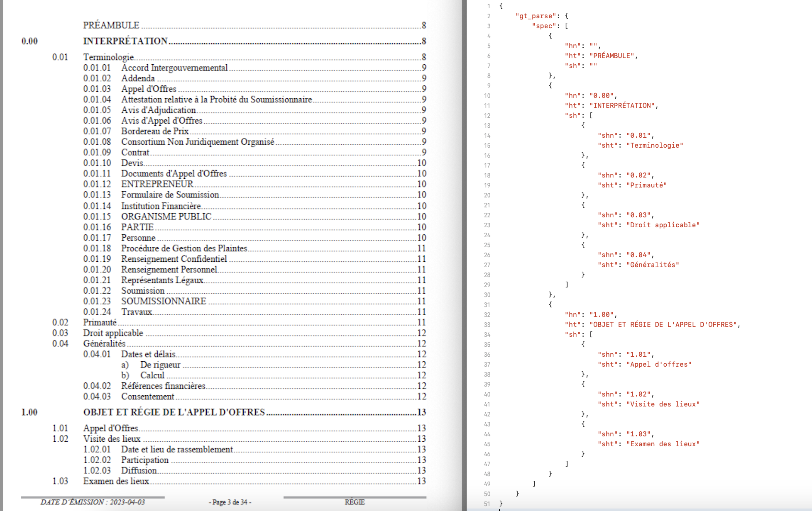This screenshot has width=812, height=511.
Task: Click the "Droit applicable" string in the JSON
Action: [663, 225]
